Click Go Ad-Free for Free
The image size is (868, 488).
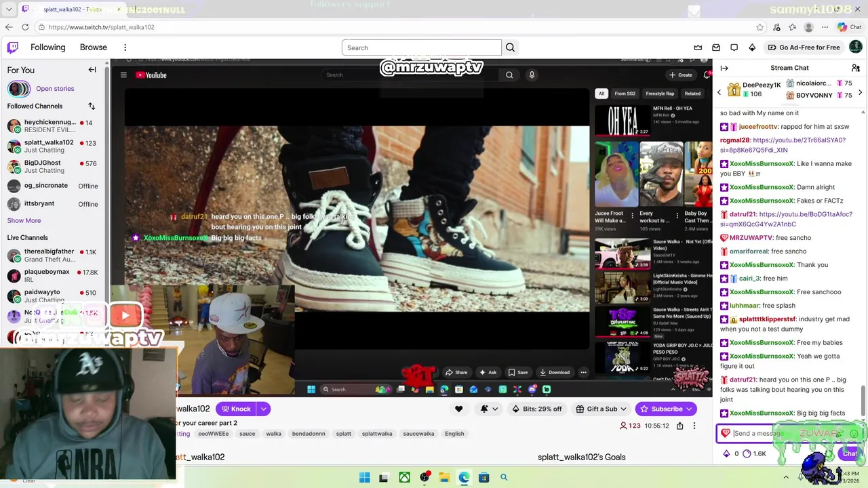[x=804, y=47]
